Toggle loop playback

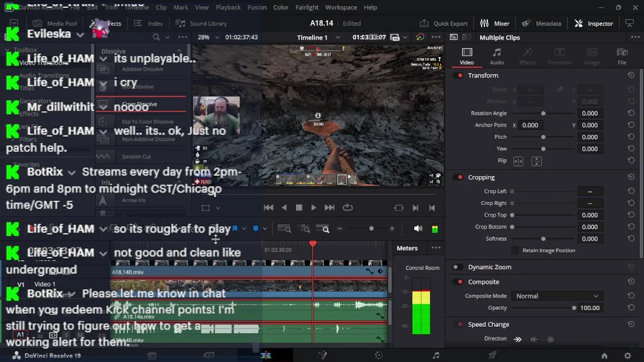348,208
